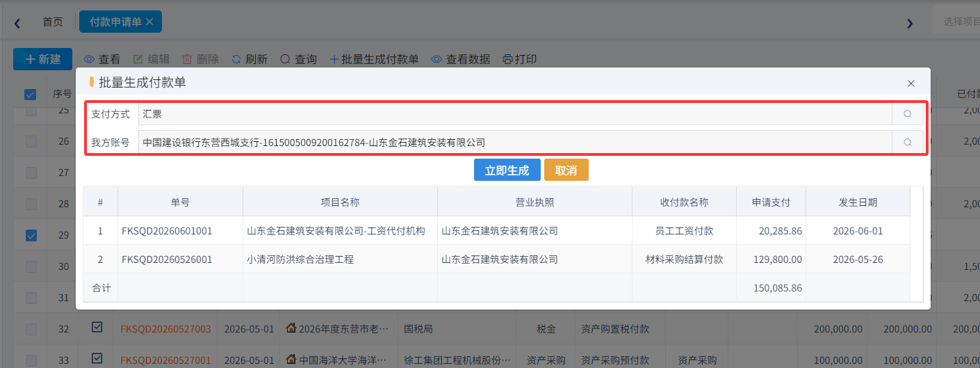Toggle checkbox for row 30

tap(31, 266)
